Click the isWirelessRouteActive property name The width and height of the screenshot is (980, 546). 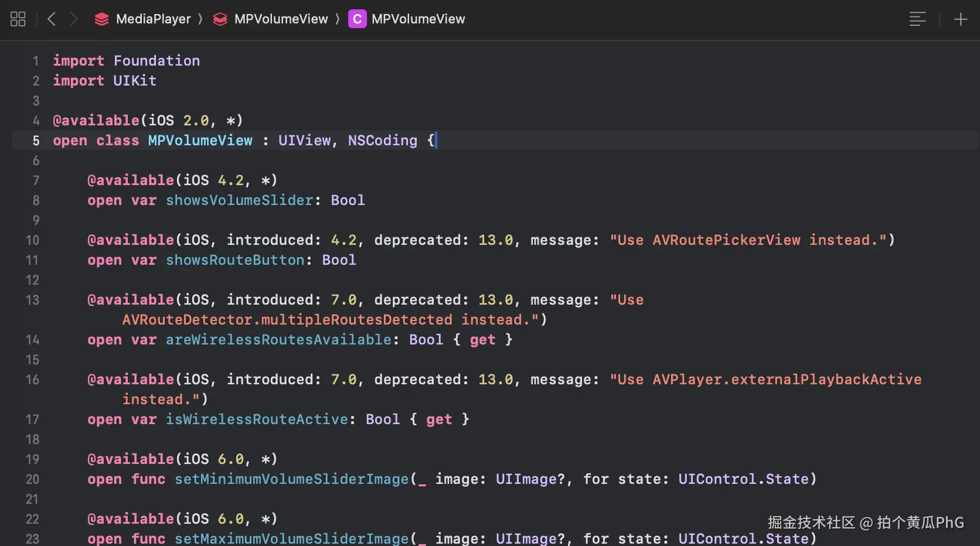click(x=257, y=419)
